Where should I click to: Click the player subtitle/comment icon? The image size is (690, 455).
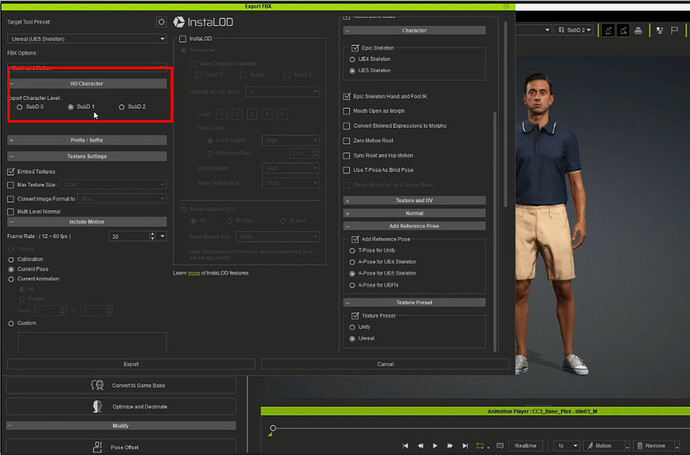click(500, 446)
